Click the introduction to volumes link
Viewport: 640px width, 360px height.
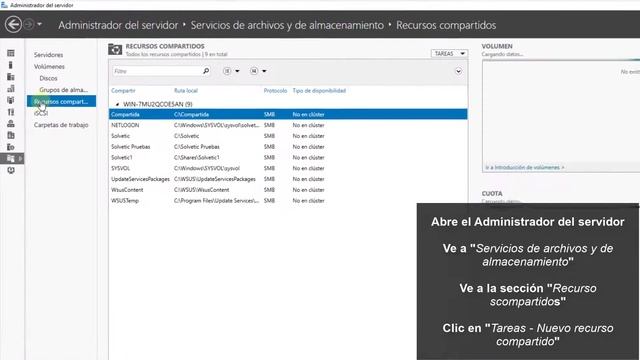[x=525, y=167]
